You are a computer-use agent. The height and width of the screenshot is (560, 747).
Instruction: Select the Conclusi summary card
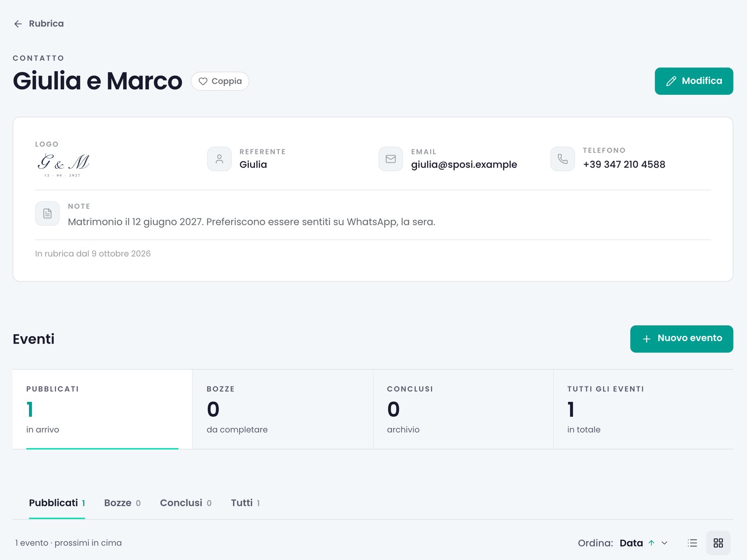click(463, 409)
